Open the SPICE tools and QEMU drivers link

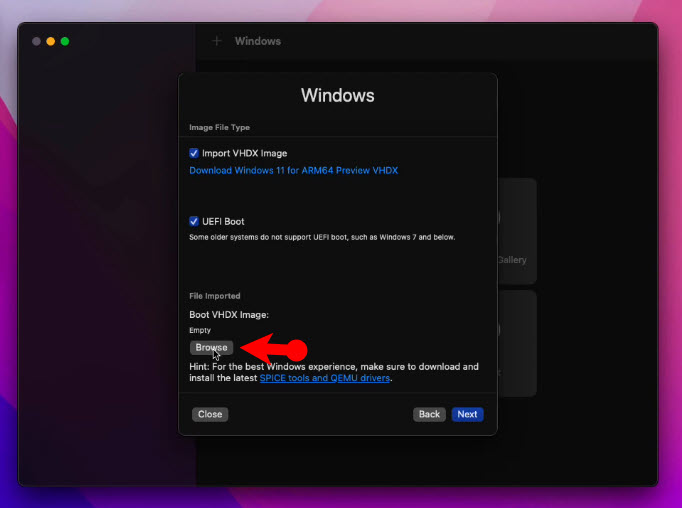[x=324, y=378]
